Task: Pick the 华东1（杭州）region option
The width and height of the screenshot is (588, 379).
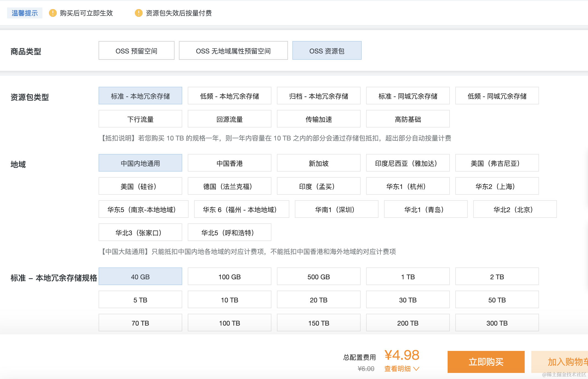Action: coord(408,186)
